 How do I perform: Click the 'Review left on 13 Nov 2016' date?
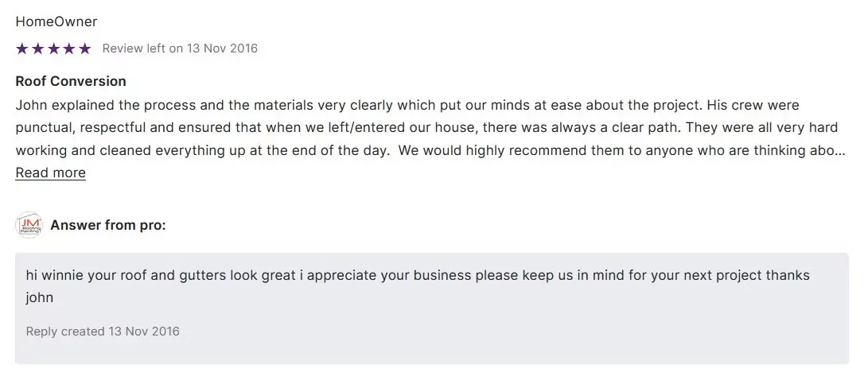(180, 48)
